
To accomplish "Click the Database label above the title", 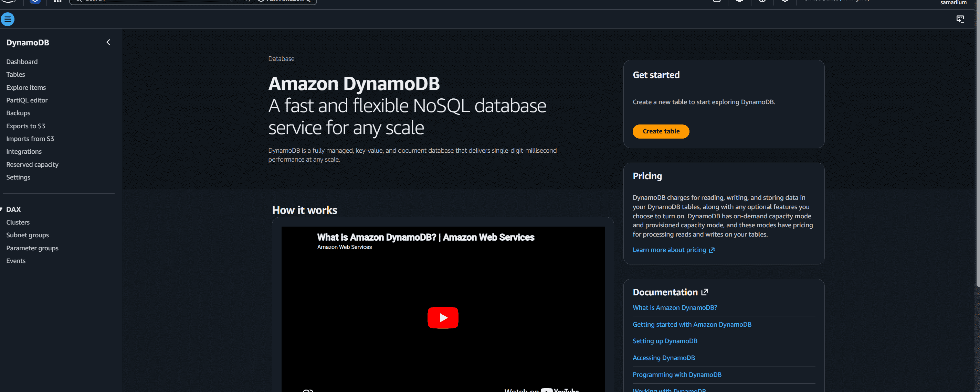I will point(281,58).
